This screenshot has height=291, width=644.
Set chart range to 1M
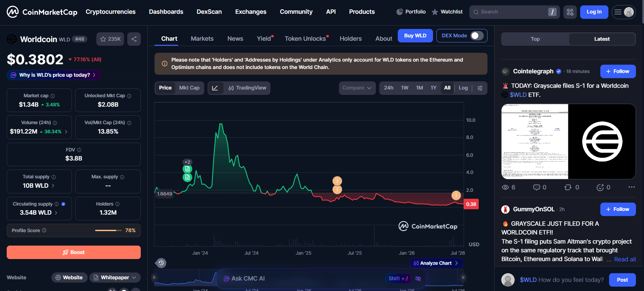[x=420, y=88]
